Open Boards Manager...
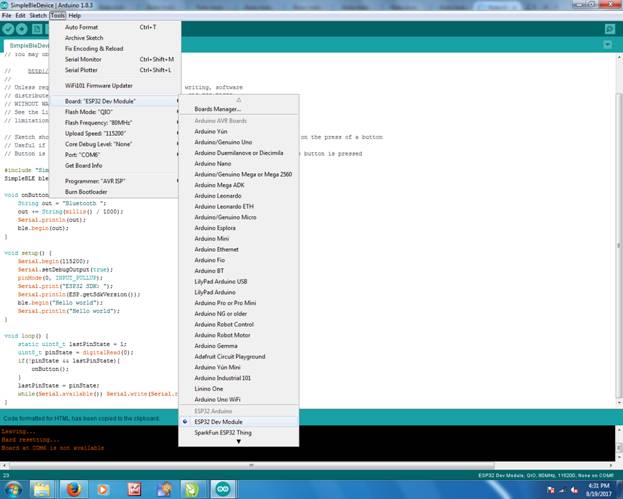The height and width of the screenshot is (499, 623). (238, 109)
